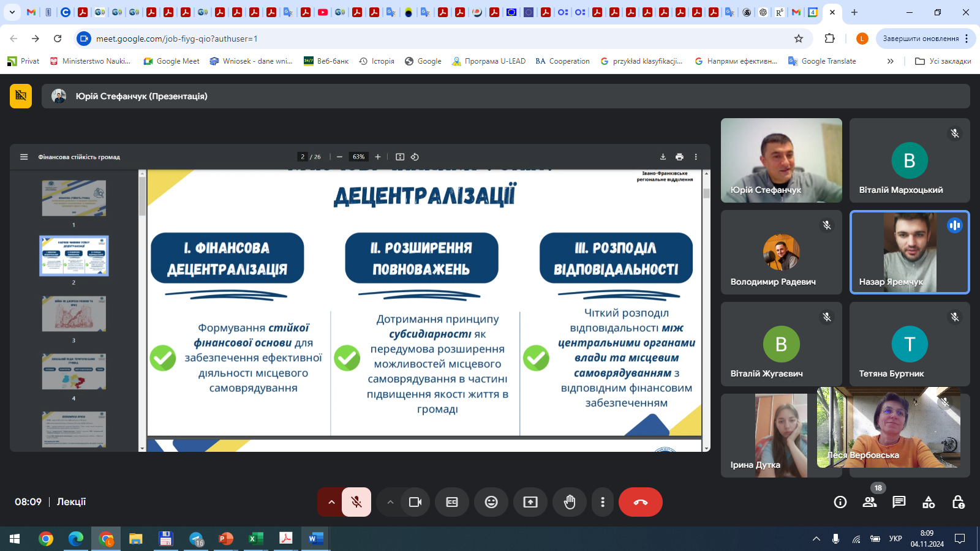The width and height of the screenshot is (980, 551).
Task: Open meeting details info icon
Action: point(840,502)
